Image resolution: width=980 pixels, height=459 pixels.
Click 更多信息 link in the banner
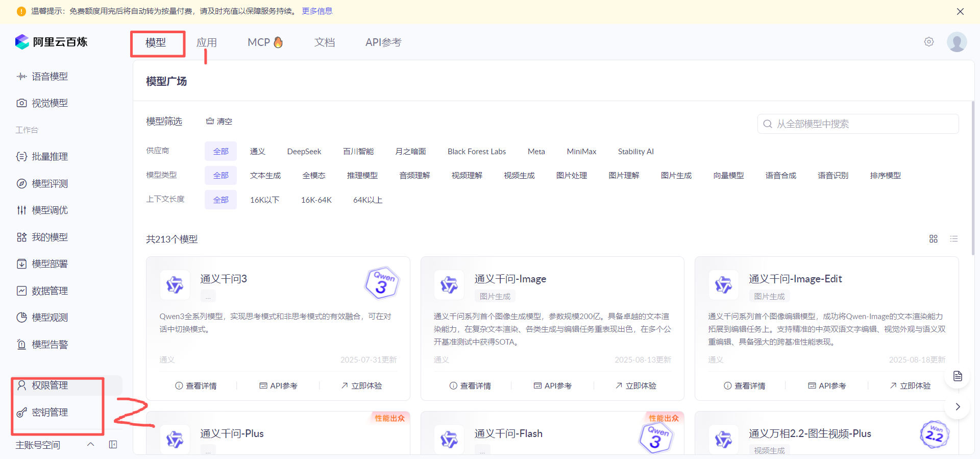tap(317, 11)
